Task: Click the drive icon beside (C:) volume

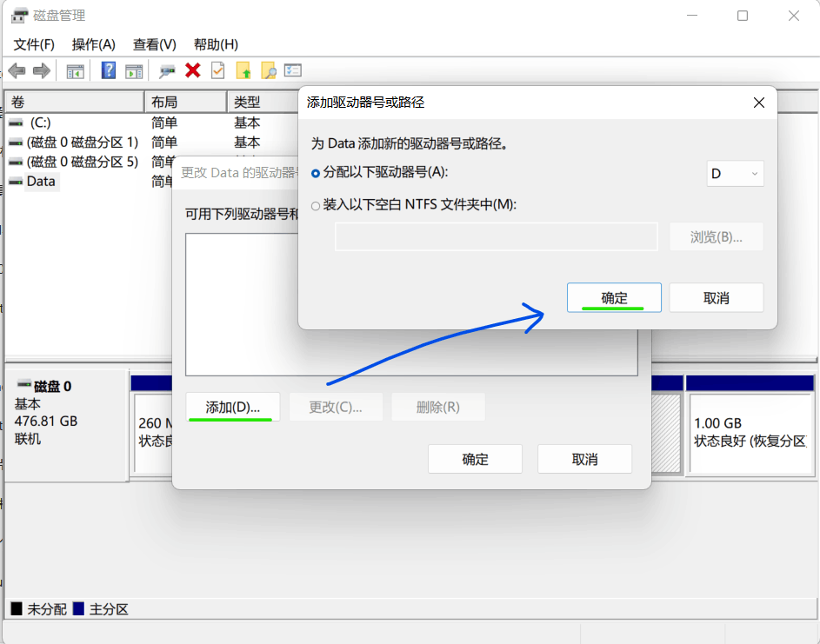Action: [16, 123]
